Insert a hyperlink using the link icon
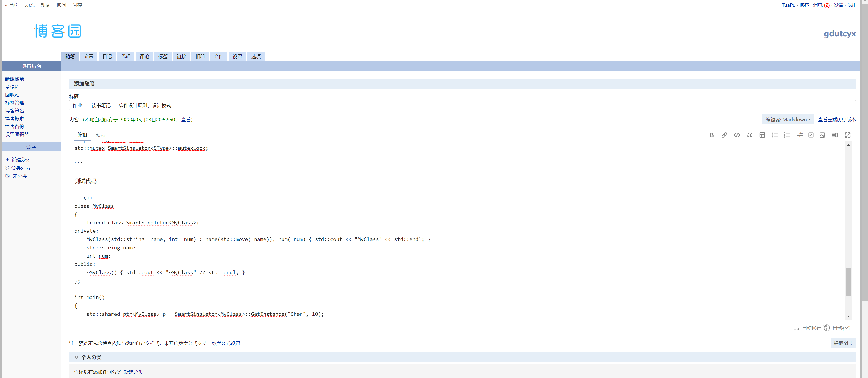868x378 pixels. point(724,135)
